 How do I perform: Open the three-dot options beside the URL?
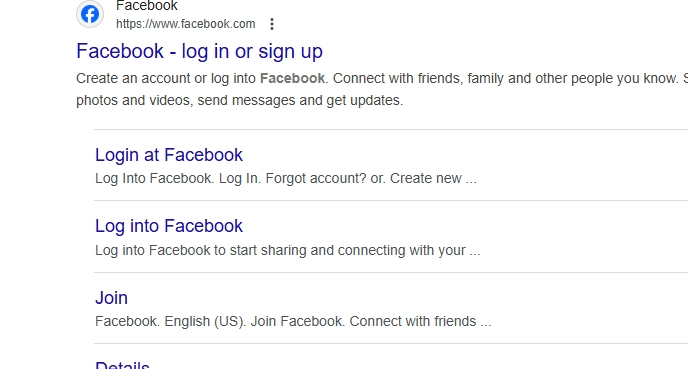click(x=272, y=24)
